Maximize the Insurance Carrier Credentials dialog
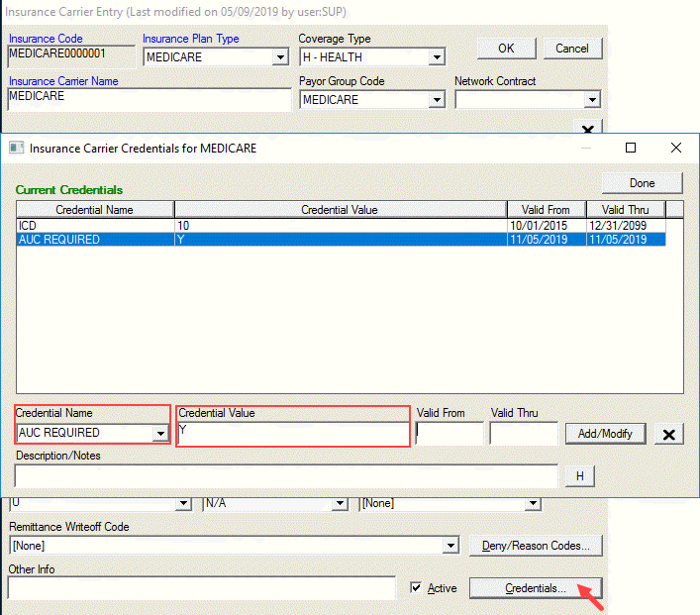 (631, 148)
